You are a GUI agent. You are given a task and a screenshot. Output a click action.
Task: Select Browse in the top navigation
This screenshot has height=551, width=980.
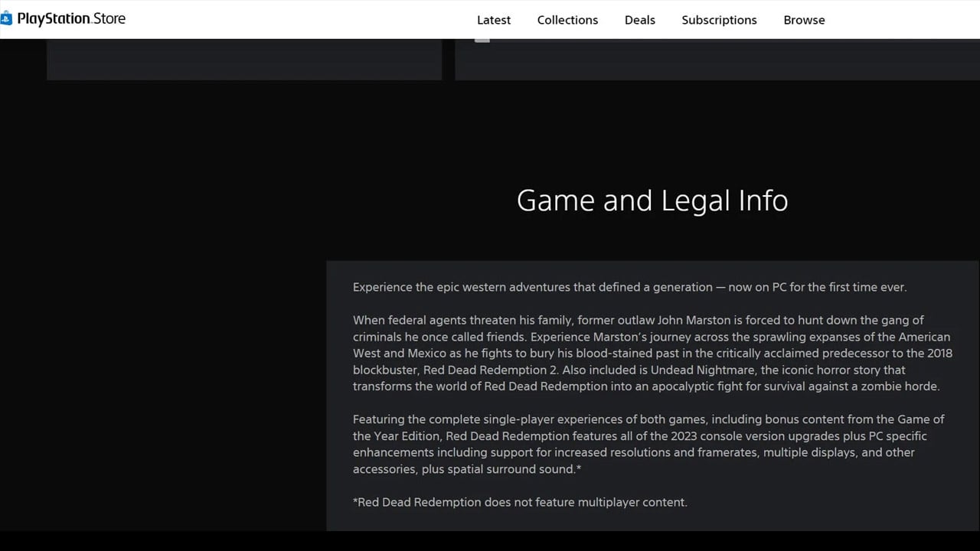[804, 20]
